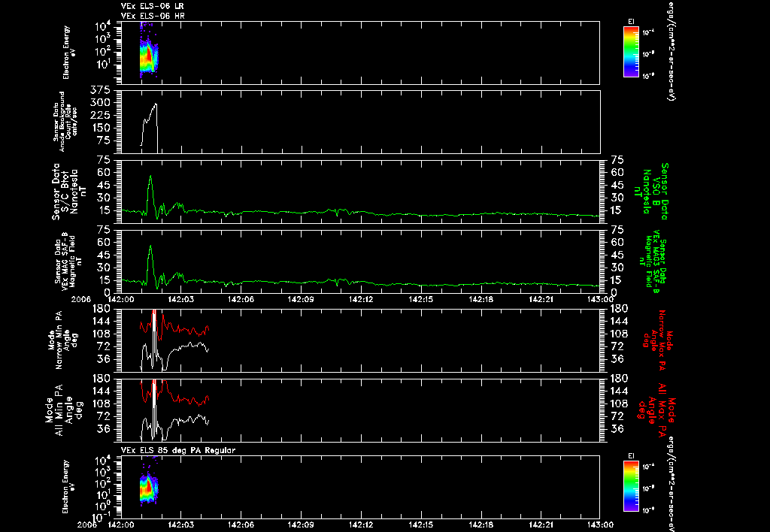Click '142:00' under the MAG SAF-B panel
This screenshot has height=532, width=770.
point(121,299)
